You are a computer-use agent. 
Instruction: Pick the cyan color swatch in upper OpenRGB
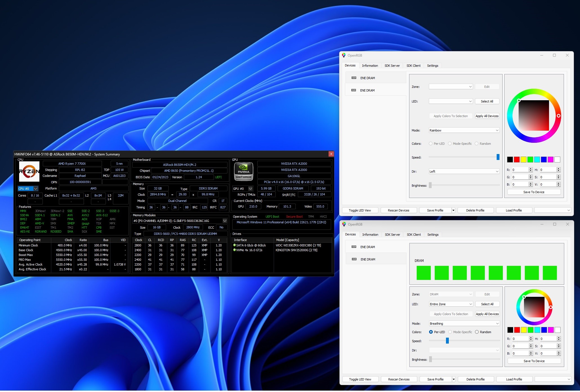pyautogui.click(x=537, y=160)
